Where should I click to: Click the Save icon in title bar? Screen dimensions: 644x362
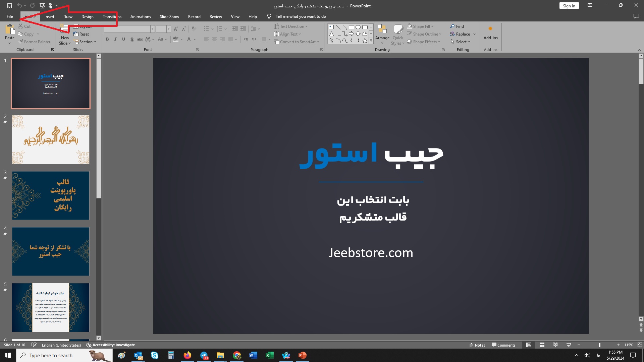click(9, 6)
